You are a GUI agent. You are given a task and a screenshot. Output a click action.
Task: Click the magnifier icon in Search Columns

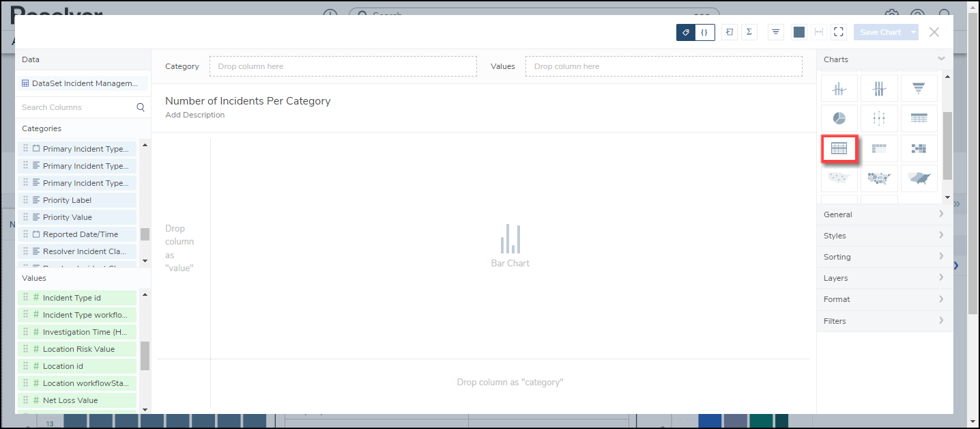coord(141,107)
